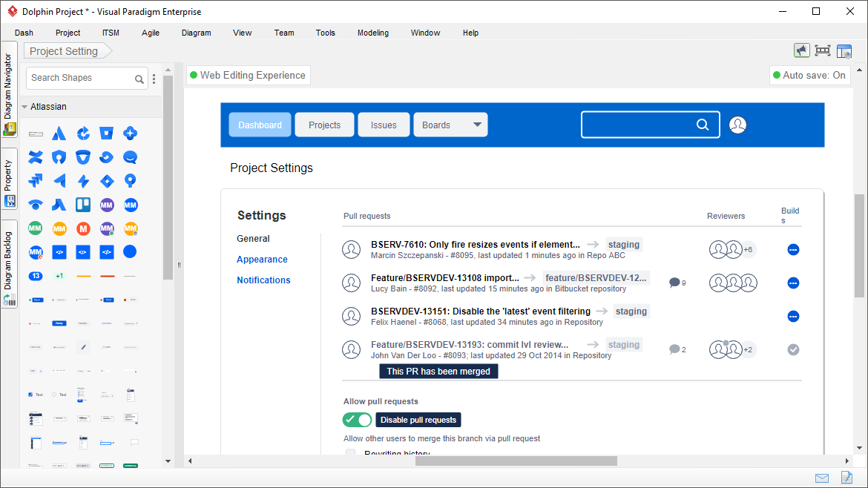Image resolution: width=868 pixels, height=488 pixels.
Task: Click the Issues button
Action: click(x=384, y=125)
